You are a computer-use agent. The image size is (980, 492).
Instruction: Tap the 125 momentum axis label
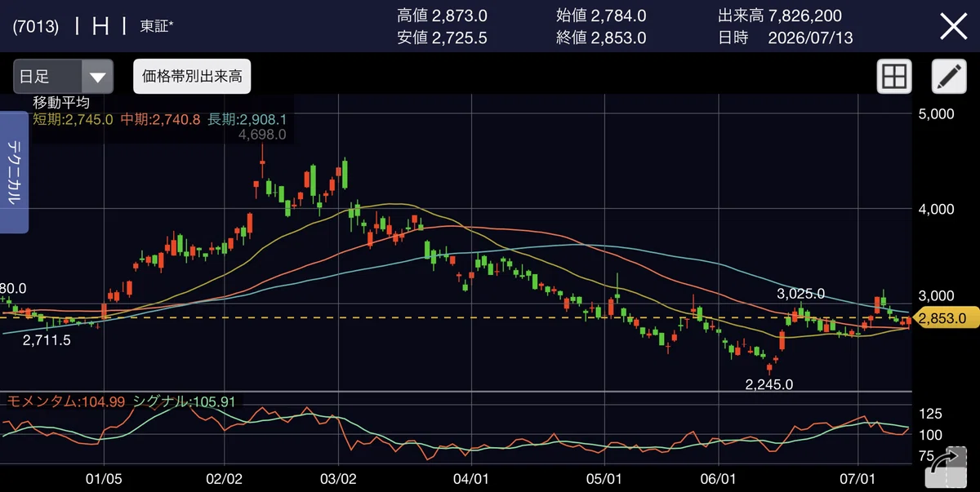coord(931,413)
